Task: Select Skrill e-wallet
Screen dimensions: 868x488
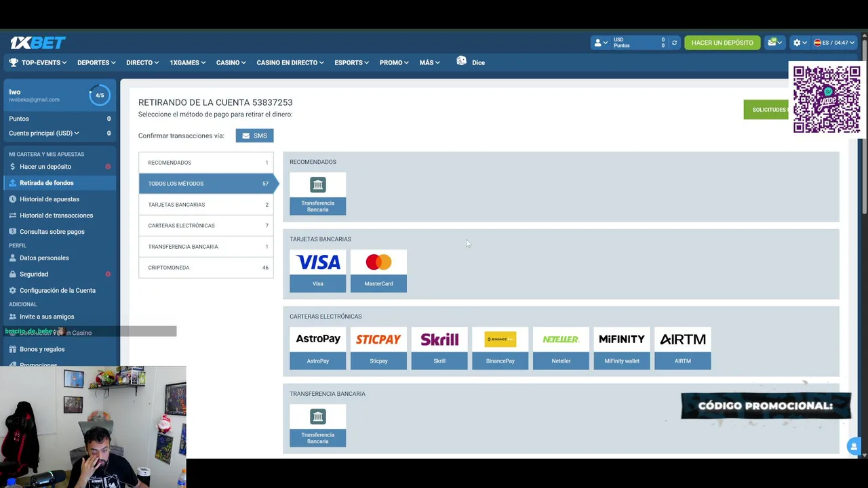Action: pyautogui.click(x=439, y=348)
